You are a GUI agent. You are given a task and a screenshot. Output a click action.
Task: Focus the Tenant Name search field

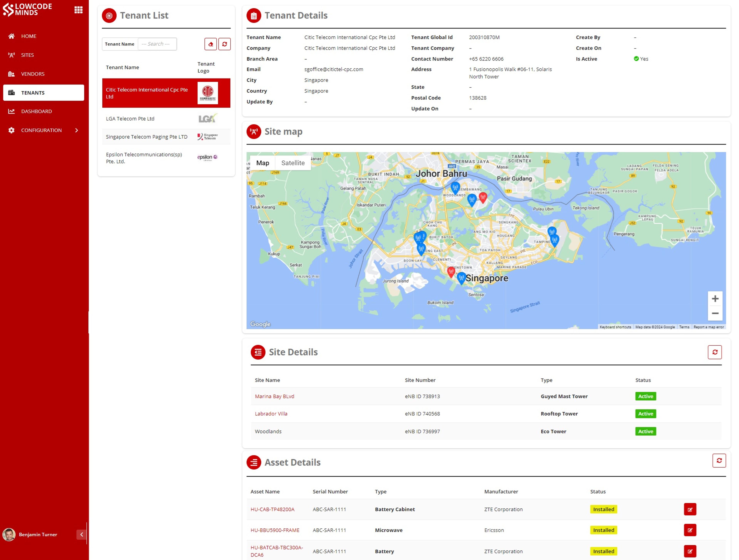pyautogui.click(x=157, y=44)
